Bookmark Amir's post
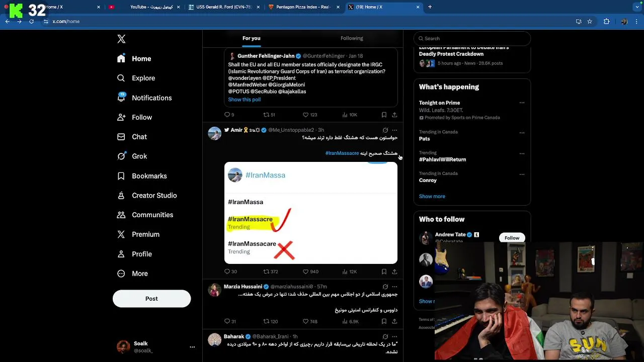 pyautogui.click(x=384, y=271)
